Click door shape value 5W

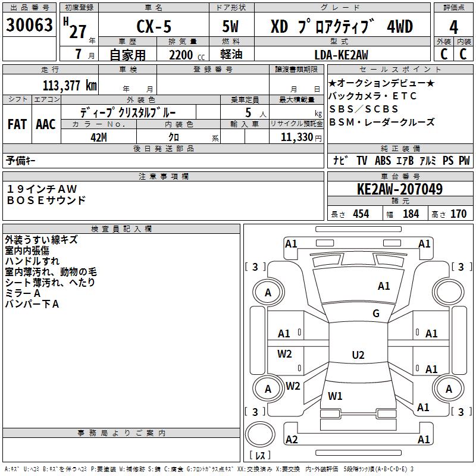point(230,26)
